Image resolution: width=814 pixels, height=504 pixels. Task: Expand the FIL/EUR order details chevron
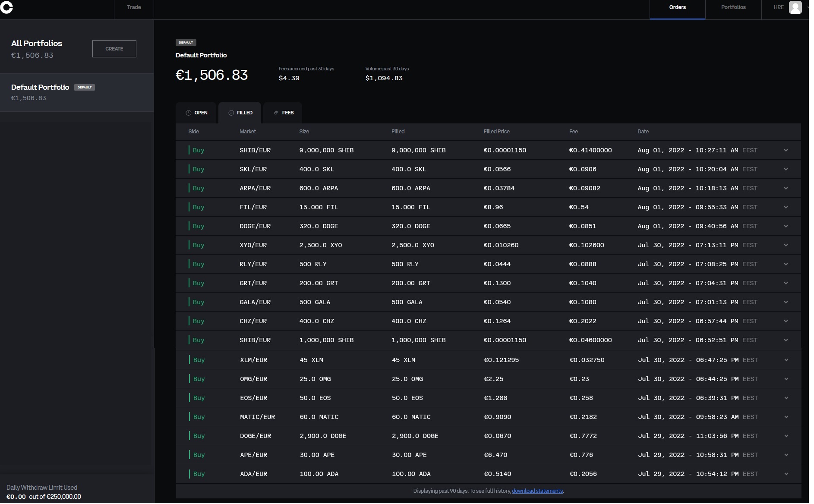pos(786,208)
